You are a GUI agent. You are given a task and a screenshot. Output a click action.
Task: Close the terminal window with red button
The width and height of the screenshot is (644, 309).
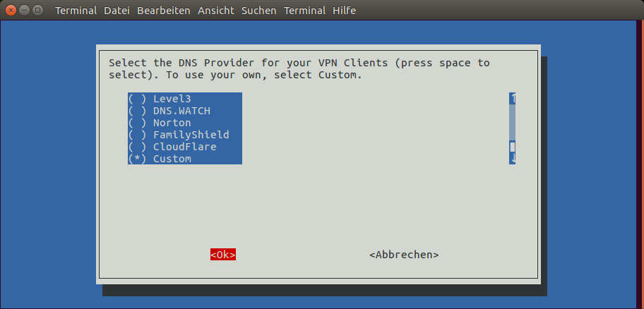click(x=11, y=10)
